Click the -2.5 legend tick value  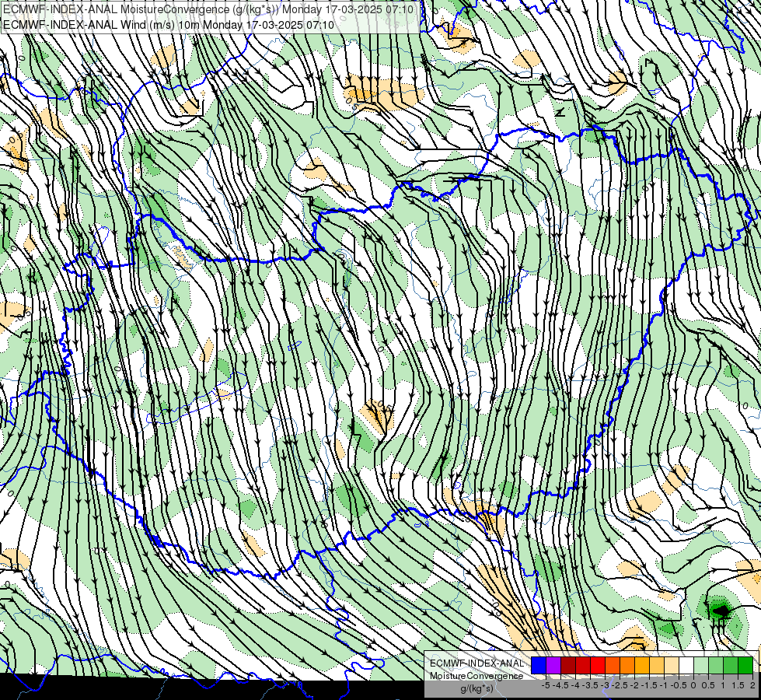click(620, 685)
